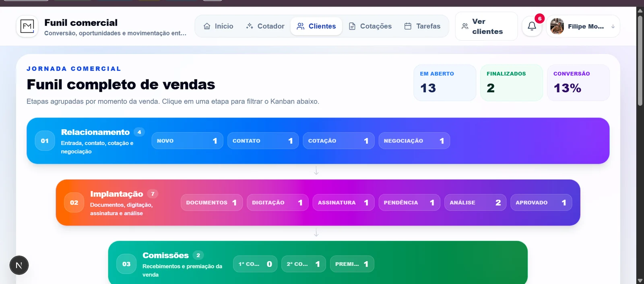Click the users icon in Ver clientes
Screen dimensions: 644x284
click(x=465, y=26)
